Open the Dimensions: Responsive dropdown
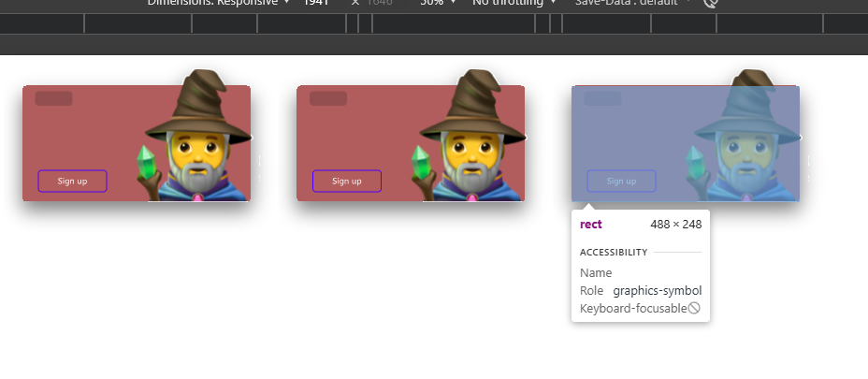868x379 pixels. pos(219,2)
